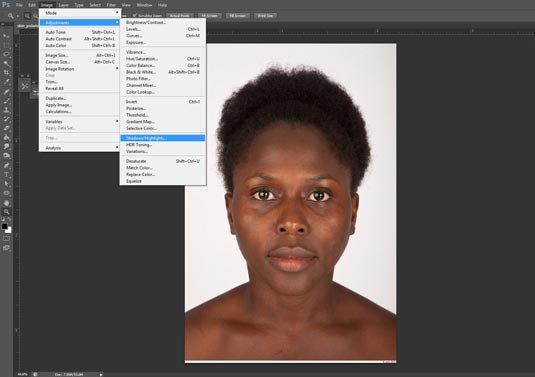Click the Fill Screen button

[237, 16]
